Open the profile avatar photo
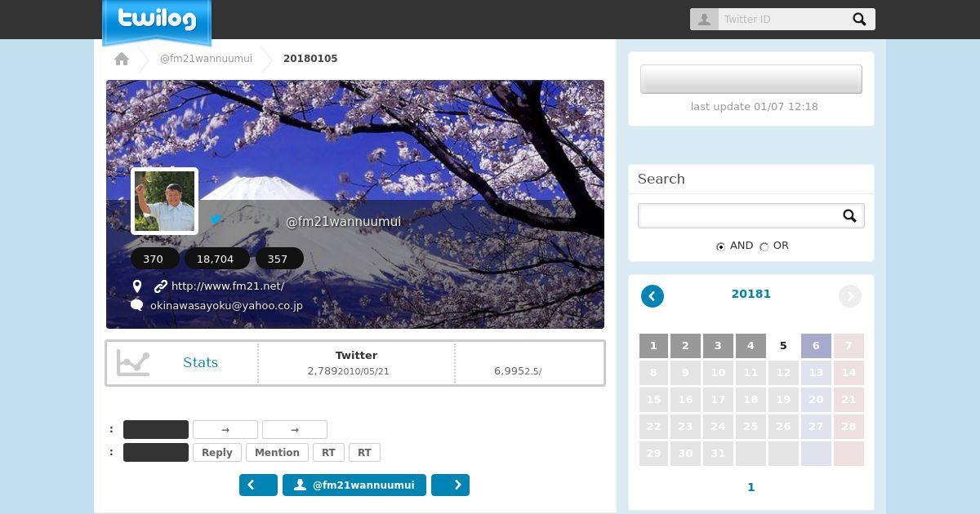 click(165, 201)
